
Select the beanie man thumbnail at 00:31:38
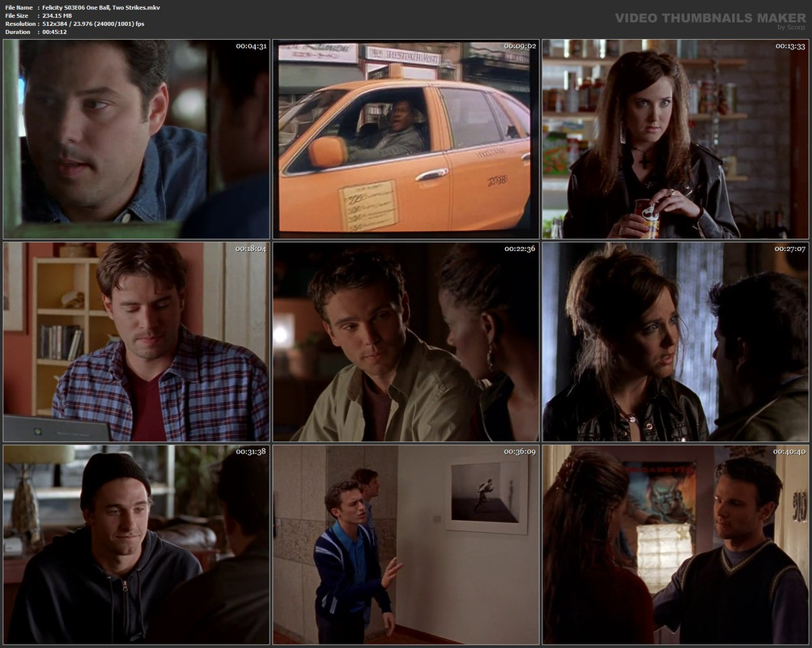[136, 545]
